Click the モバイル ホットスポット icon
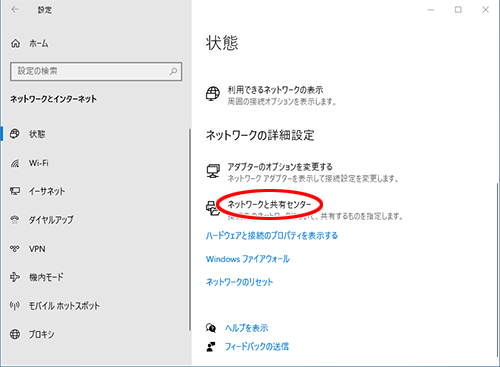The image size is (500, 367). click(15, 305)
